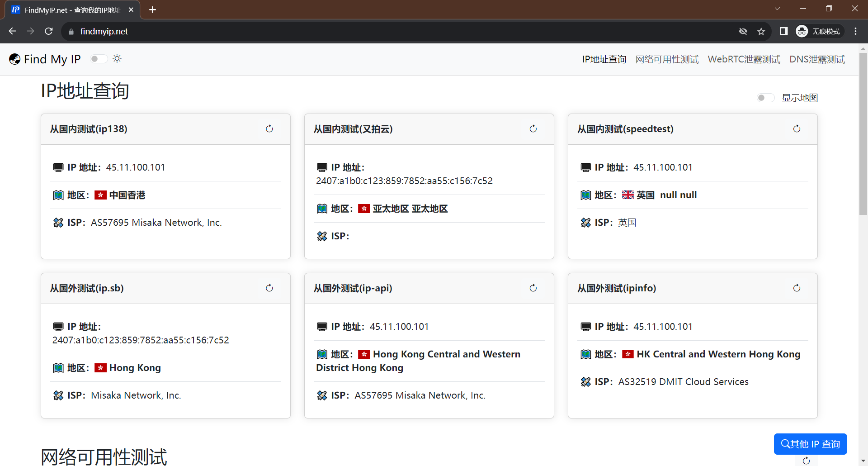Viewport: 868px width, 466px height.
Task: Open Chrome three-dot menu
Action: [855, 31]
